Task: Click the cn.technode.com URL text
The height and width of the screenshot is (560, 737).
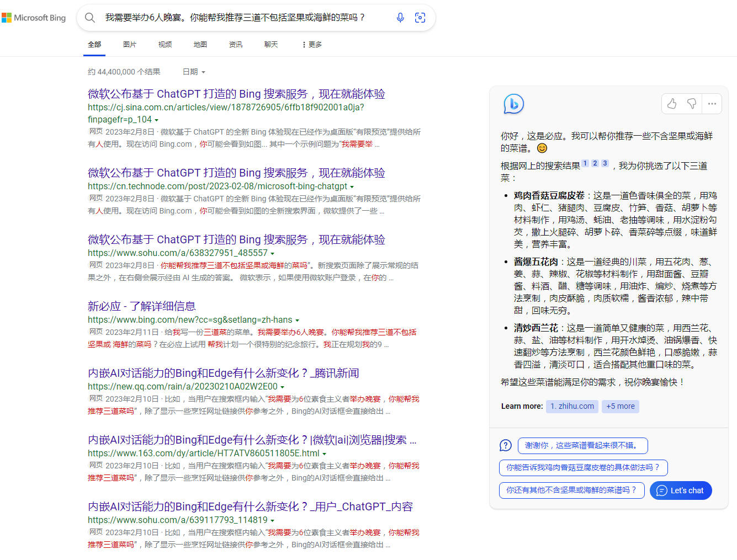Action: point(218,186)
